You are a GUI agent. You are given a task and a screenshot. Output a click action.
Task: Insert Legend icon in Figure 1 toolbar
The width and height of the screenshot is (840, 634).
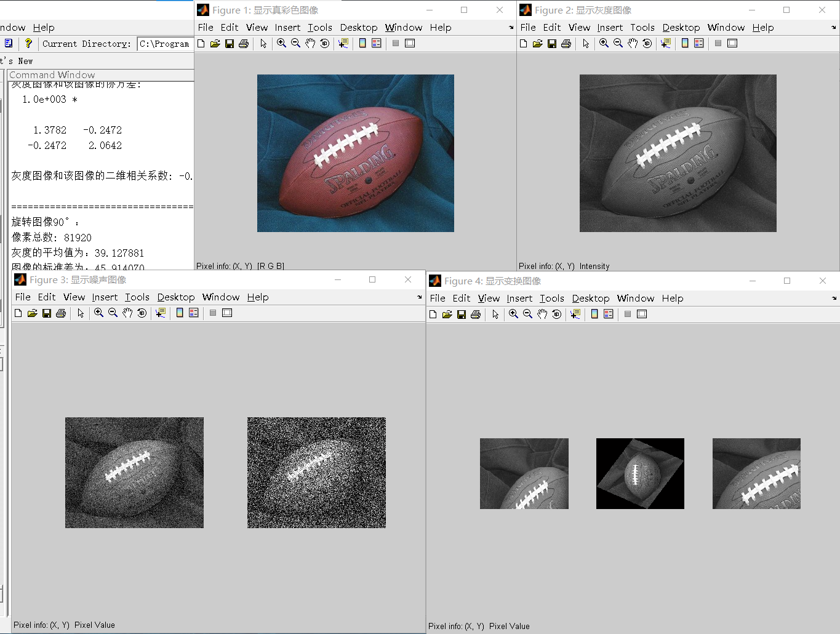pos(377,44)
